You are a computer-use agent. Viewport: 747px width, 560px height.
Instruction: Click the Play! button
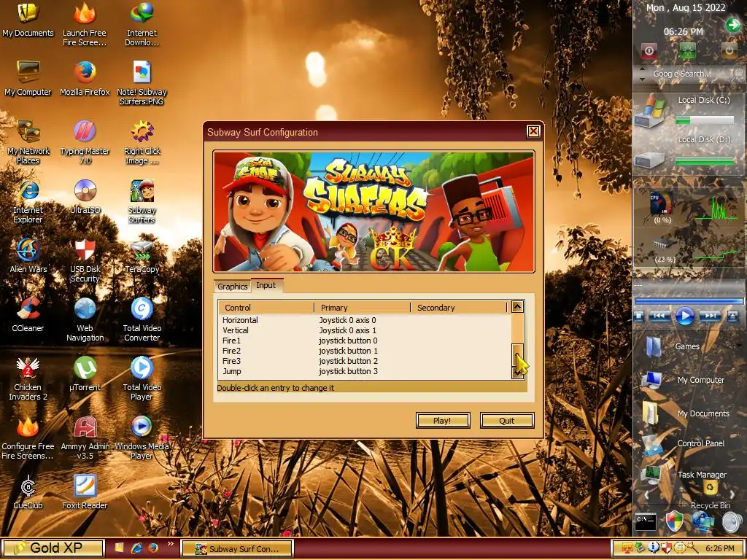pyautogui.click(x=443, y=421)
